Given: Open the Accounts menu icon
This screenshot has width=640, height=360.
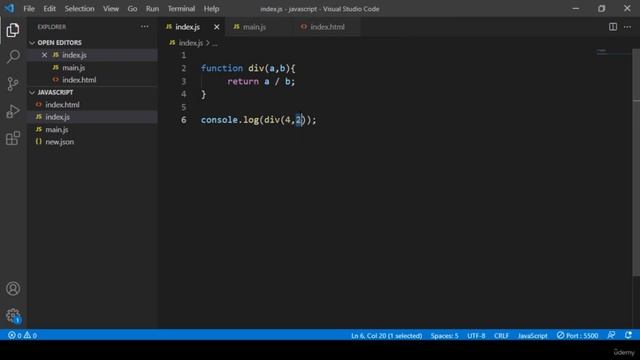Looking at the screenshot, I should point(13,289).
